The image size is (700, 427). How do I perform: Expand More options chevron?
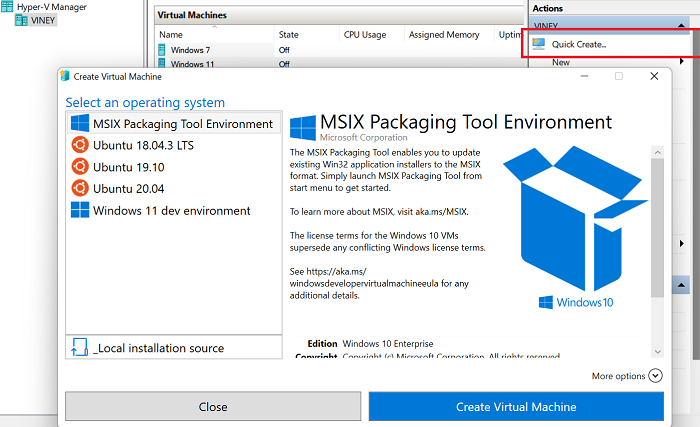655,376
